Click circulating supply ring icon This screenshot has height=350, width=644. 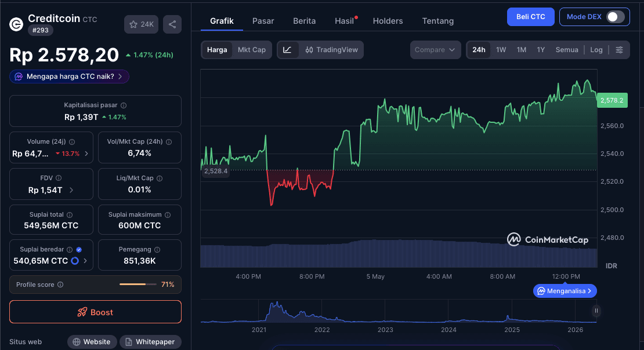click(75, 261)
